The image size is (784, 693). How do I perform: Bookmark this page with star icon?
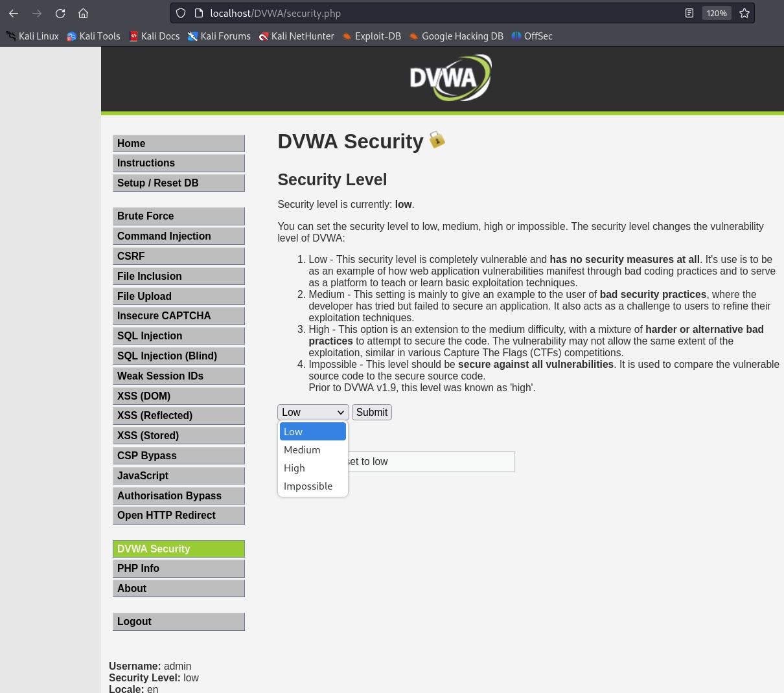(x=744, y=13)
